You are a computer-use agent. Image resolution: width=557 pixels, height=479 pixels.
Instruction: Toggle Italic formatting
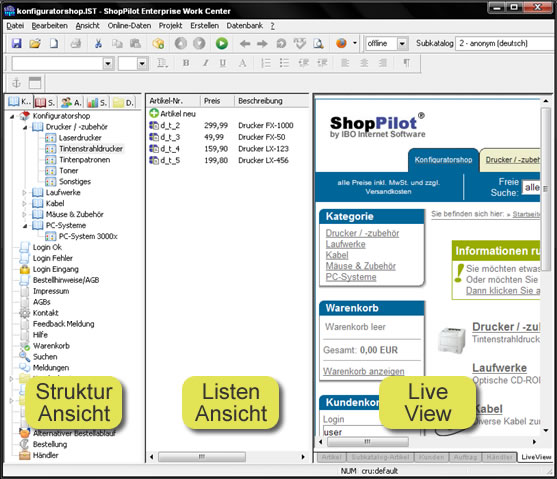pos(205,63)
